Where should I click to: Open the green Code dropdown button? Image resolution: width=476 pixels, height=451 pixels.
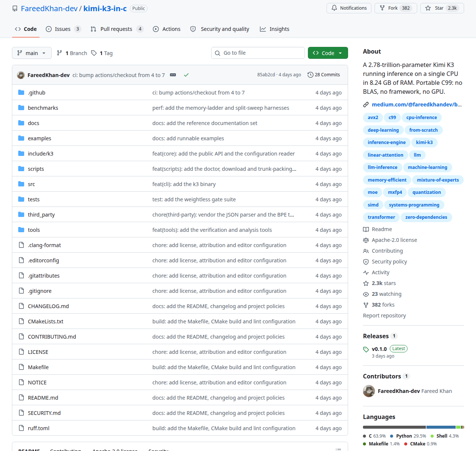tap(328, 53)
